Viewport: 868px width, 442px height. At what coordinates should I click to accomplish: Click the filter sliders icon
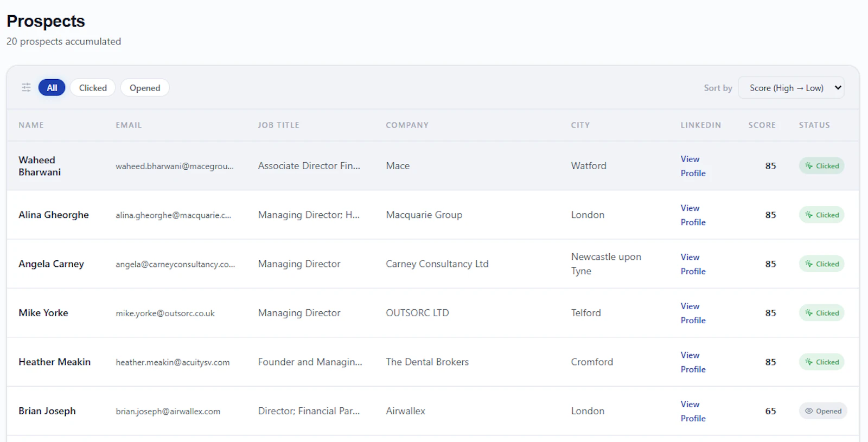[x=26, y=87]
